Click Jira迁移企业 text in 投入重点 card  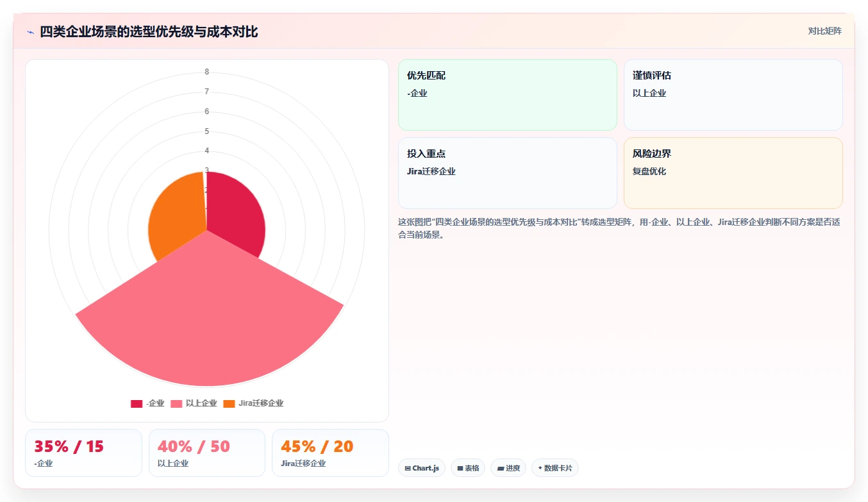[431, 172]
